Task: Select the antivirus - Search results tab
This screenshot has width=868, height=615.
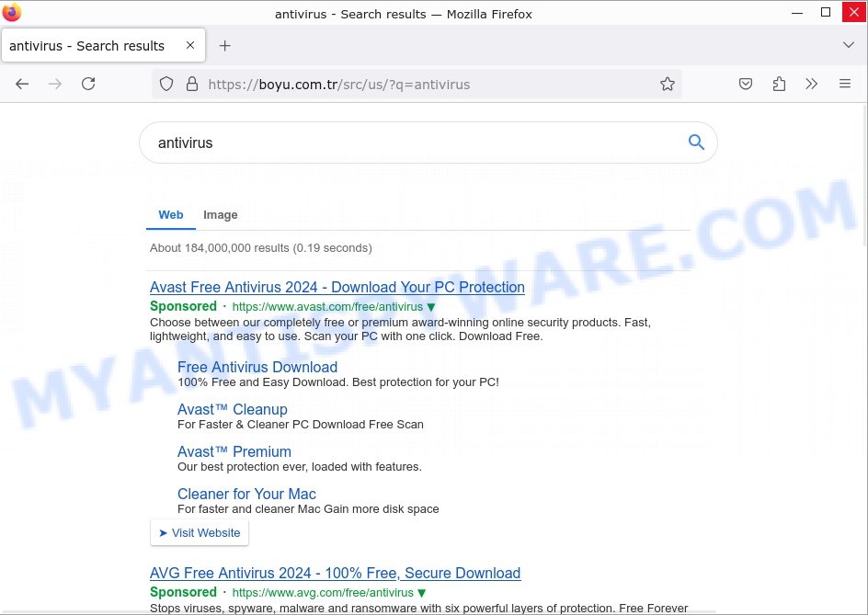Action: (104, 45)
